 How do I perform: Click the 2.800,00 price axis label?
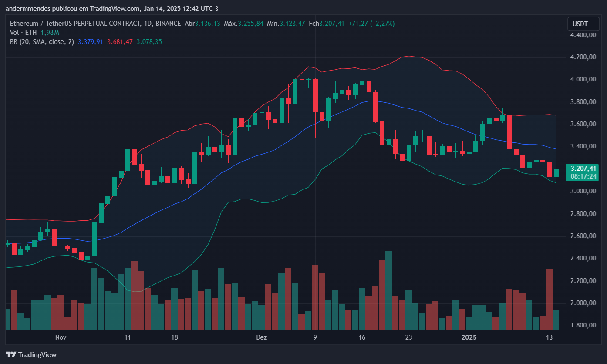click(583, 214)
